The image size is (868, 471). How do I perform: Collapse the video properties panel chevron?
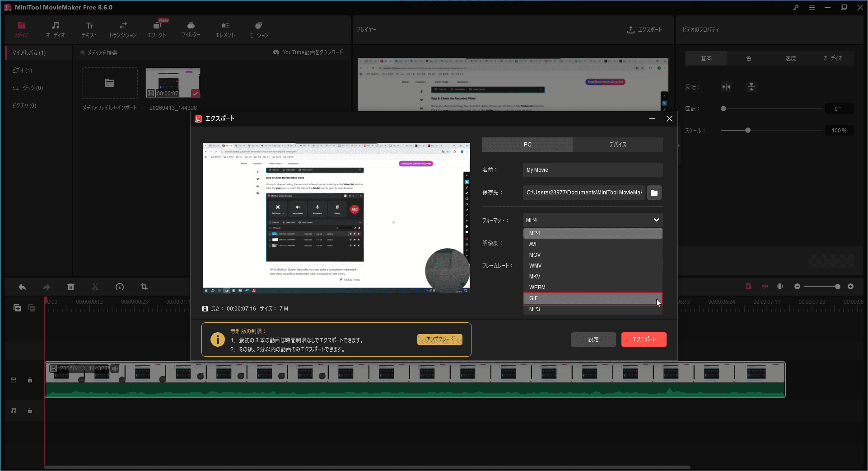678,146
